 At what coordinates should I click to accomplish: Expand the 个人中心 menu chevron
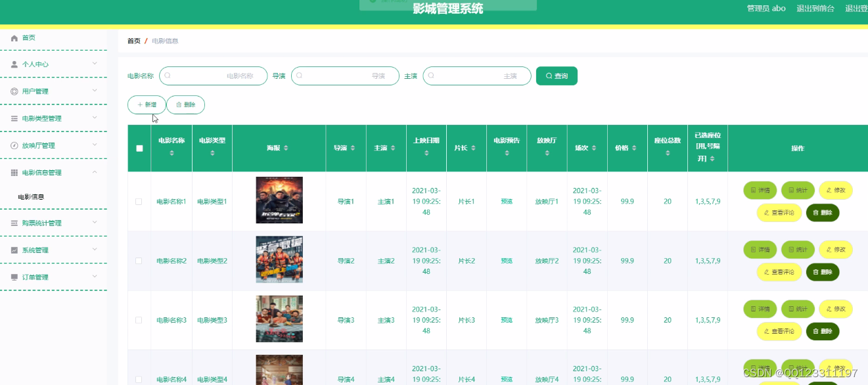point(95,64)
